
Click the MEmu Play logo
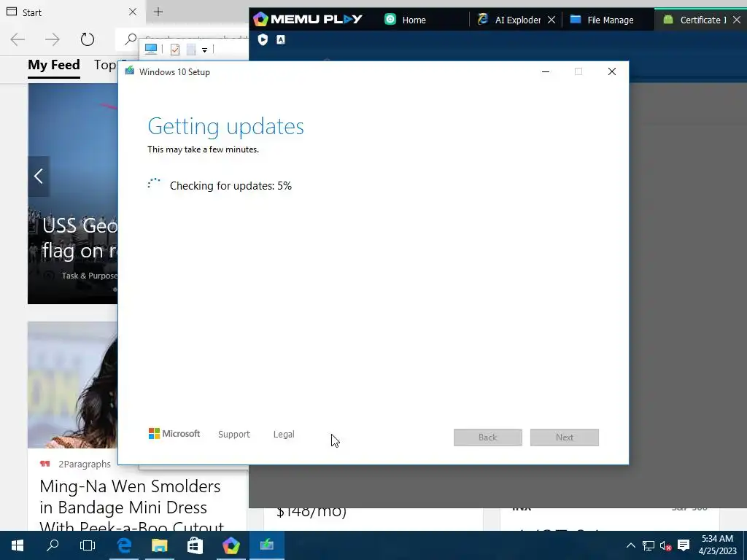click(x=307, y=19)
